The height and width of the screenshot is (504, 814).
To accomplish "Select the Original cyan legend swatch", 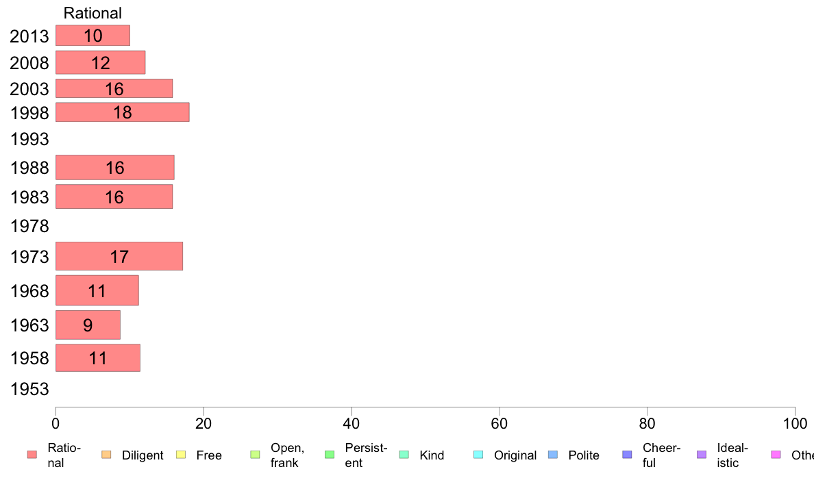I will click(x=479, y=455).
